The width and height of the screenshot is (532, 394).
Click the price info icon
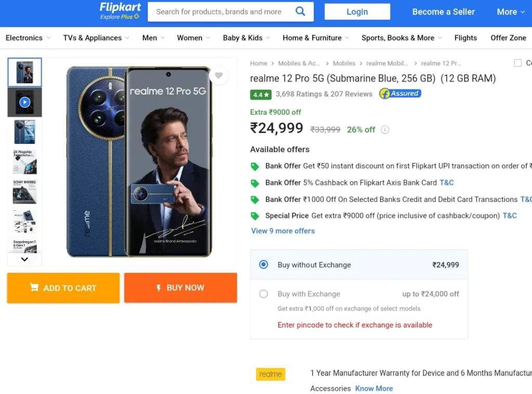point(385,130)
